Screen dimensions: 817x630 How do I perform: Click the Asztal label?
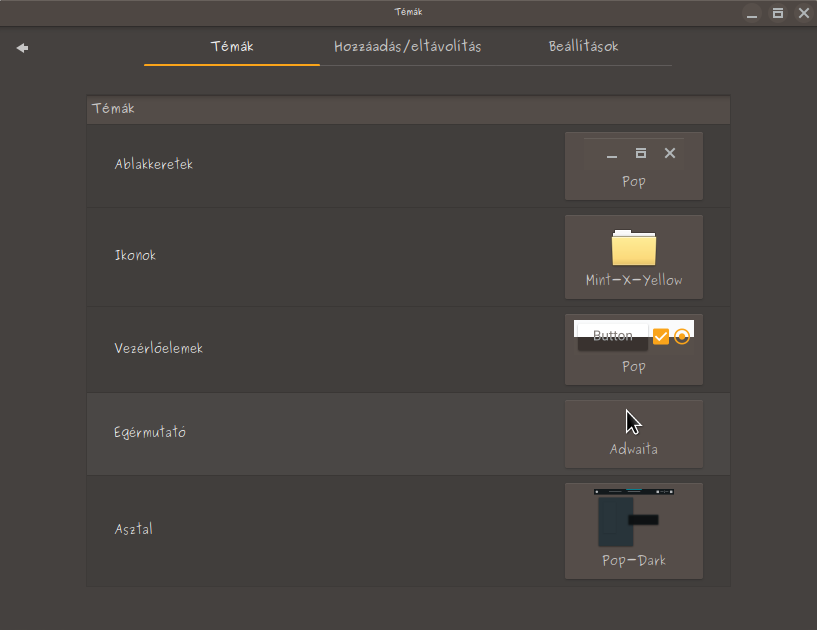tap(133, 529)
